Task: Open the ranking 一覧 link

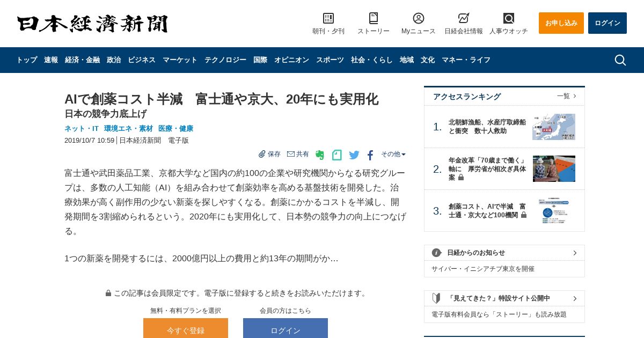Action: pyautogui.click(x=567, y=96)
